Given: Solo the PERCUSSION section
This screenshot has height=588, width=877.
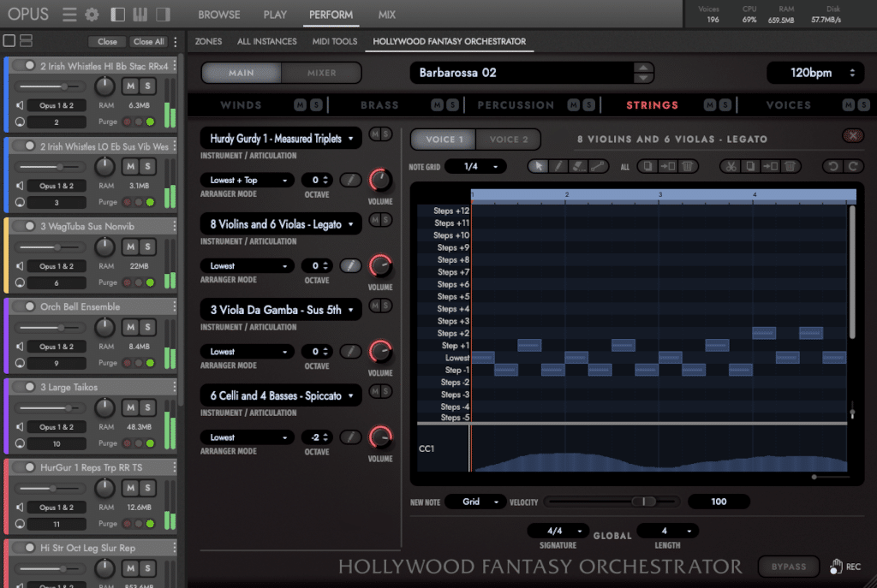Looking at the screenshot, I should [x=589, y=105].
